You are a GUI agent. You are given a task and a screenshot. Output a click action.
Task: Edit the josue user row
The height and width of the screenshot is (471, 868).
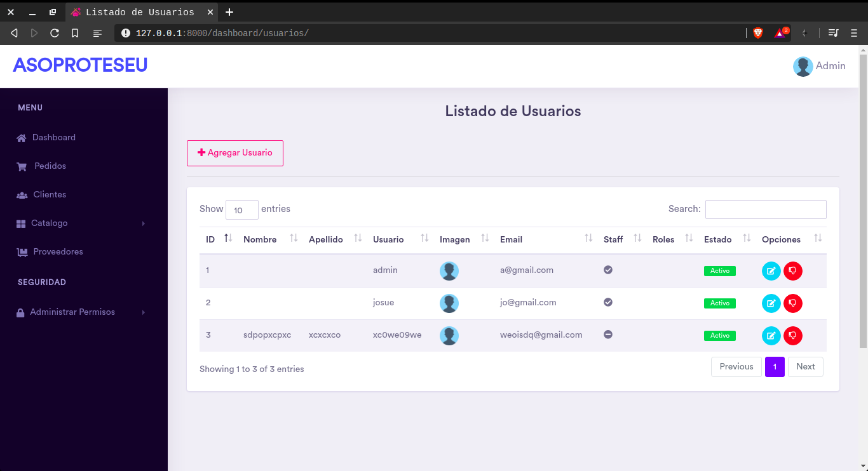tap(771, 303)
